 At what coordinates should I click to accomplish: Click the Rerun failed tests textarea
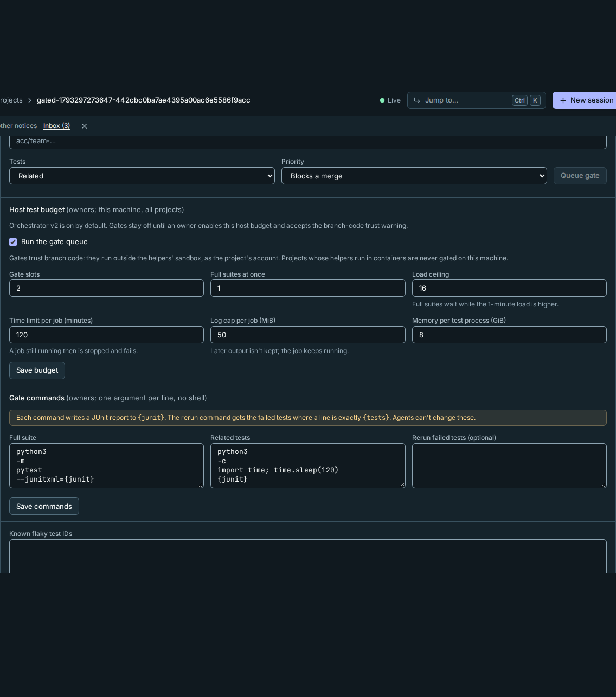(x=509, y=465)
